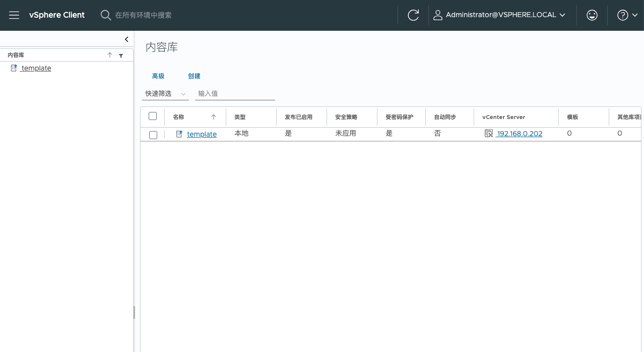The image size is (644, 352).
Task: Click the 本地 type cell
Action: (241, 134)
